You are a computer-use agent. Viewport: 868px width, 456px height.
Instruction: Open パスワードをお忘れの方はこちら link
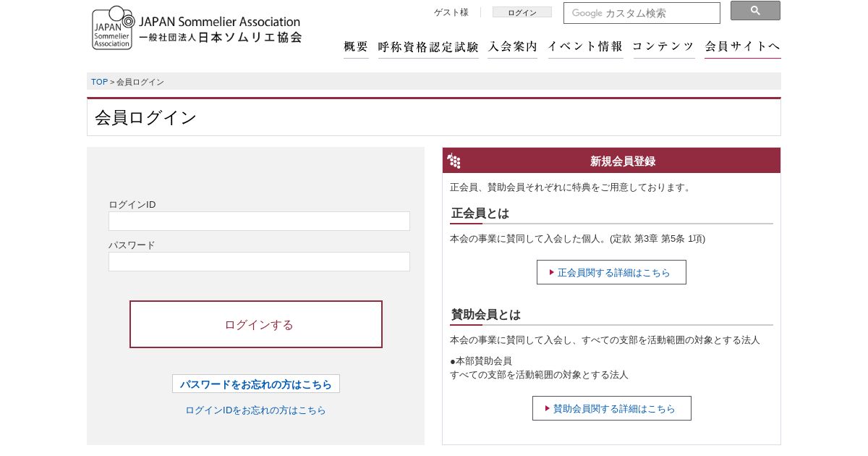click(256, 384)
